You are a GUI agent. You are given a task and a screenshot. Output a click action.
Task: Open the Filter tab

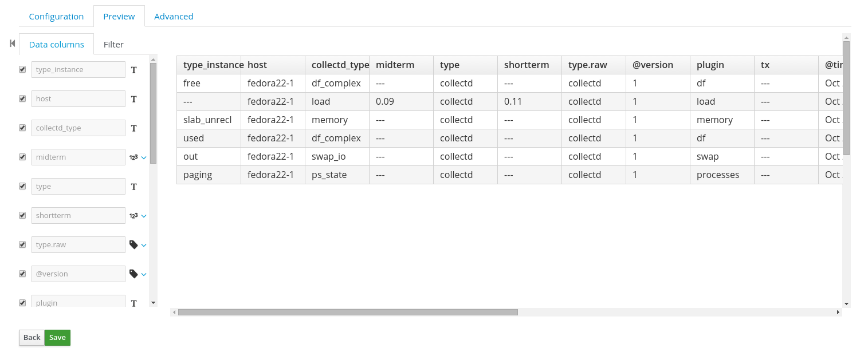click(x=113, y=44)
